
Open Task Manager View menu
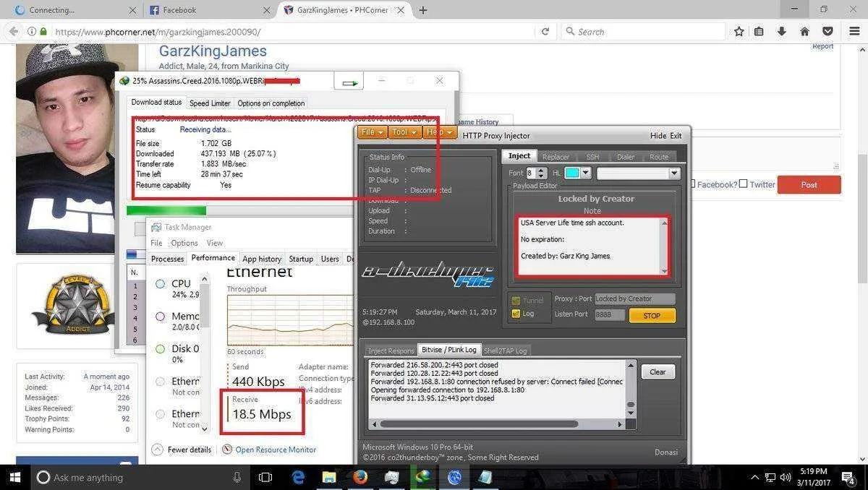click(x=215, y=243)
